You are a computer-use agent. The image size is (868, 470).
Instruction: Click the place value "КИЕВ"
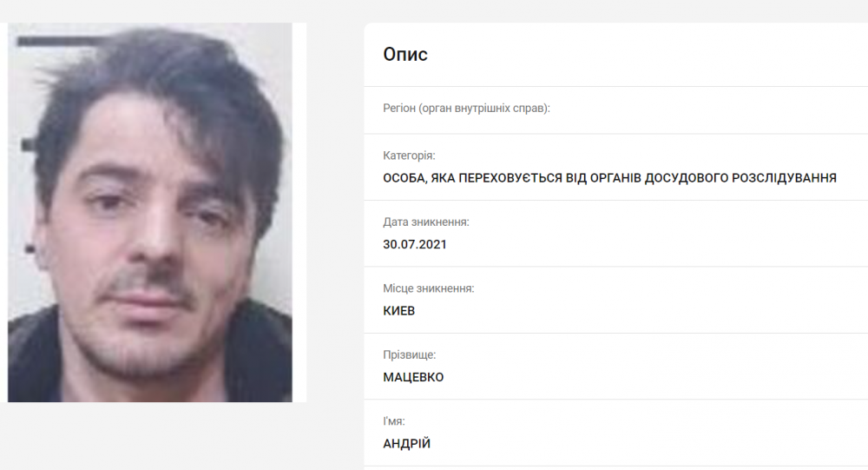point(398,311)
